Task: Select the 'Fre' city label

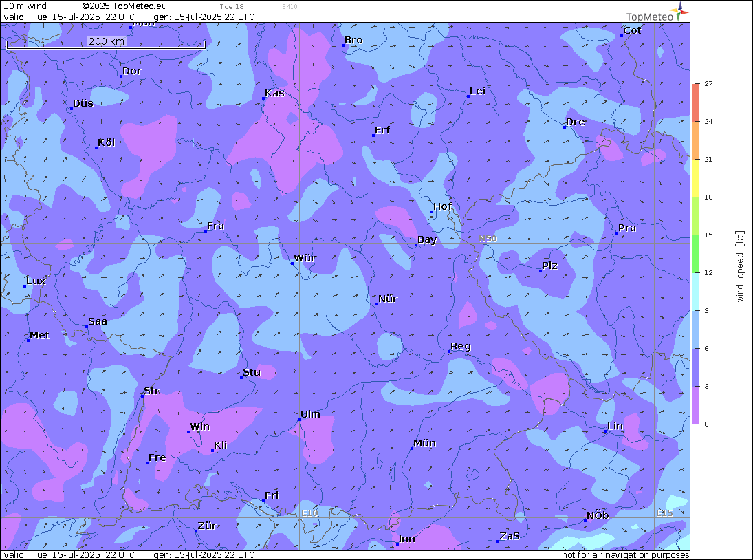Action: [157, 457]
